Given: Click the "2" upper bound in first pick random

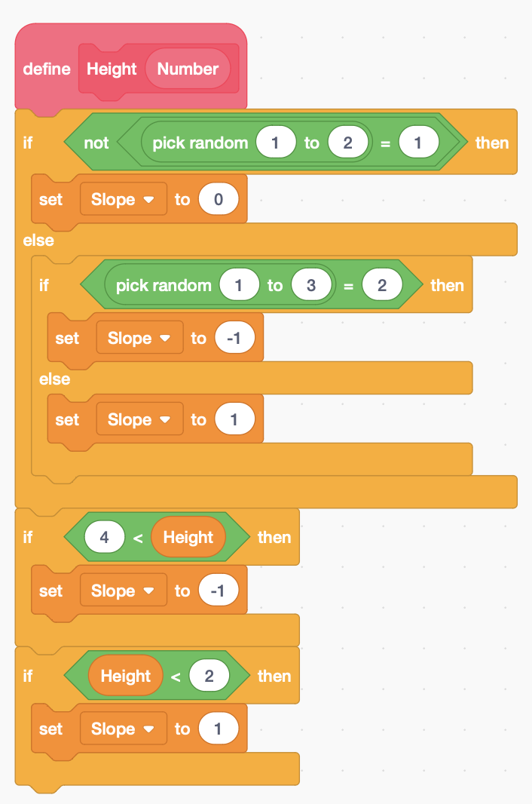Looking at the screenshot, I should (347, 143).
